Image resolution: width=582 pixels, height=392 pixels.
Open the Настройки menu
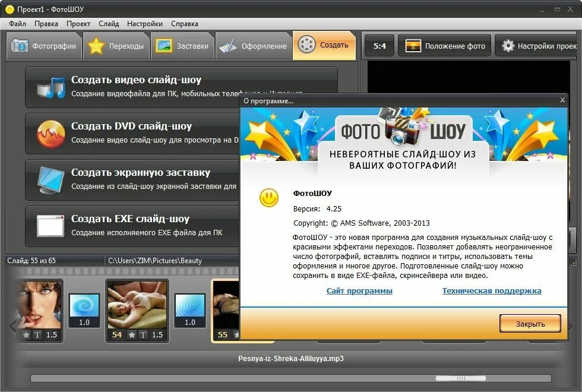pos(145,24)
